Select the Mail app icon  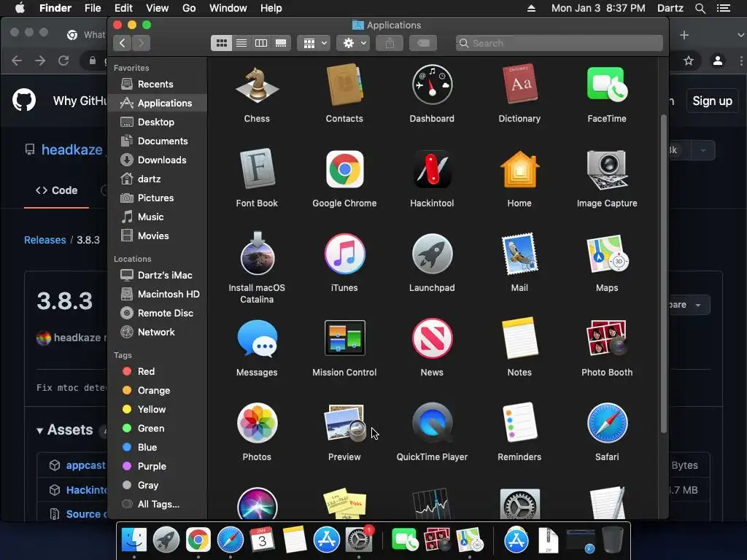pos(519,254)
